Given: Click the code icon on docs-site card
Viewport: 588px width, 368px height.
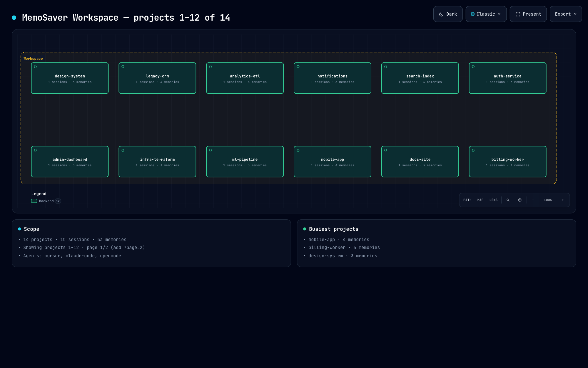Looking at the screenshot, I should coord(386,150).
